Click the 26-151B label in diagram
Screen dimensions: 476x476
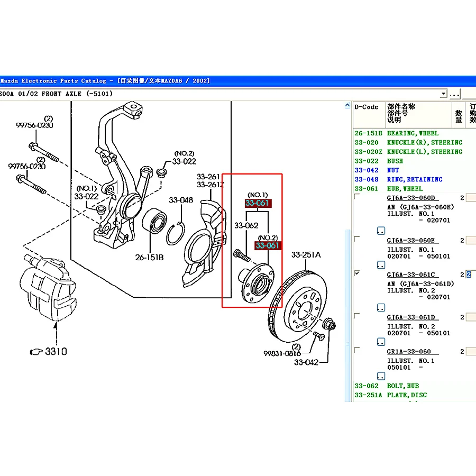click(149, 258)
